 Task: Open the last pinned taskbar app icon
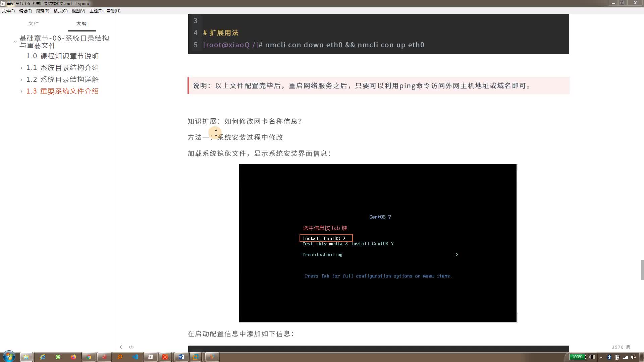212,357
